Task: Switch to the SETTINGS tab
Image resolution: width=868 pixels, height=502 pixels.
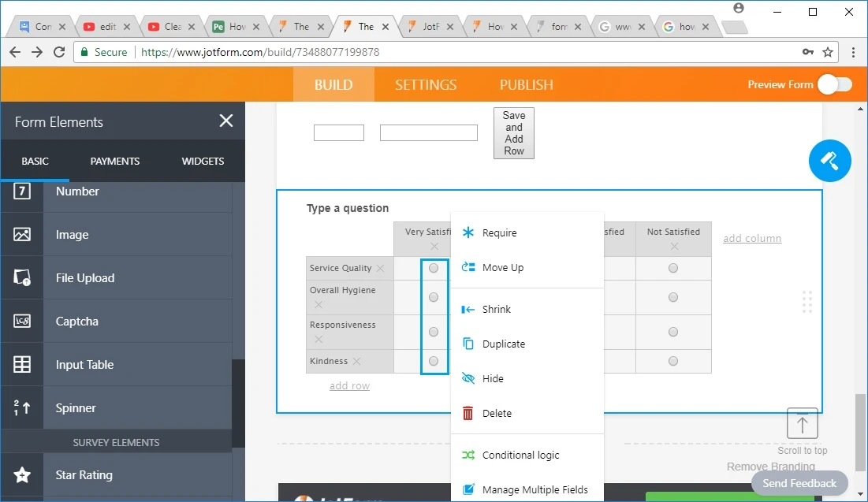Action: pyautogui.click(x=425, y=84)
